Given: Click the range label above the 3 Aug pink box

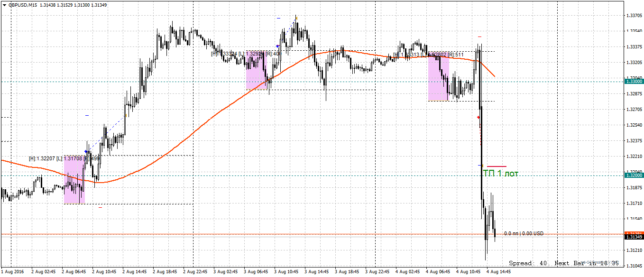Looking at the screenshot, I should tap(245, 54).
